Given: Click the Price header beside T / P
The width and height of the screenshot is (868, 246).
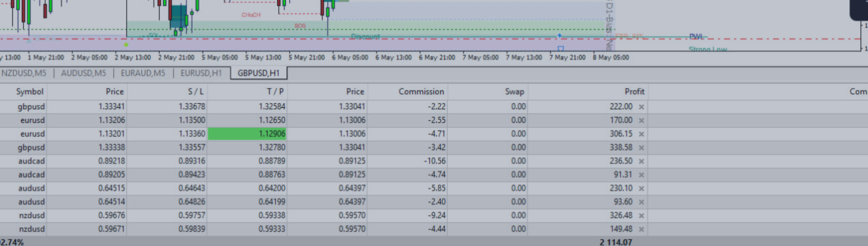Looking at the screenshot, I should tap(355, 92).
